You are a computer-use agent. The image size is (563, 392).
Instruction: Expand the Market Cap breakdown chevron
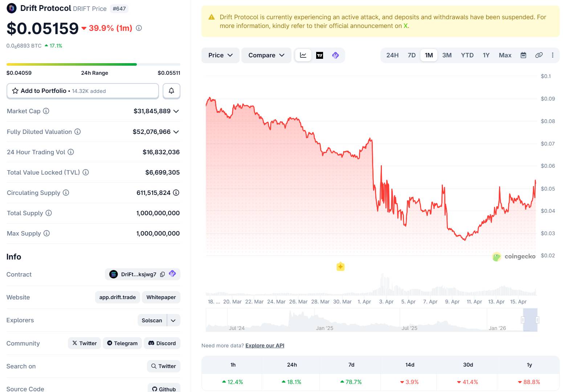coord(176,111)
